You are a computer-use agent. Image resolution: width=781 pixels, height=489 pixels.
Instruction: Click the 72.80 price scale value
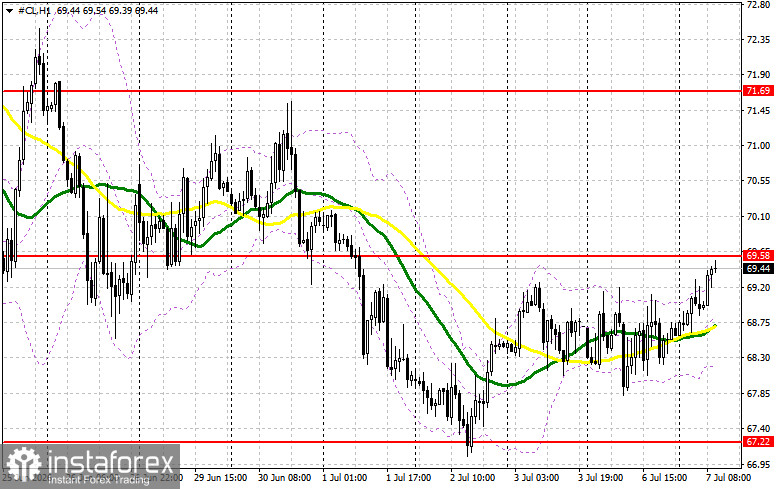[x=758, y=4]
